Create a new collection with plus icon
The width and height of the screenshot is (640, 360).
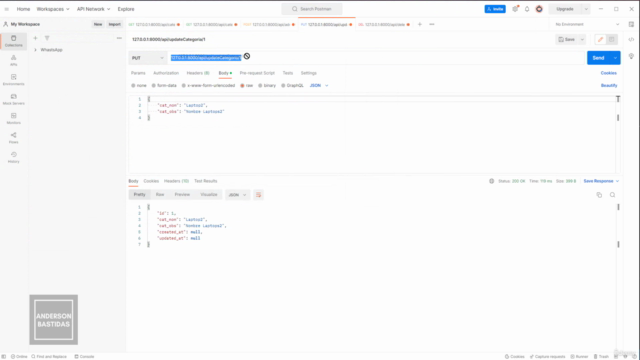[x=35, y=38]
